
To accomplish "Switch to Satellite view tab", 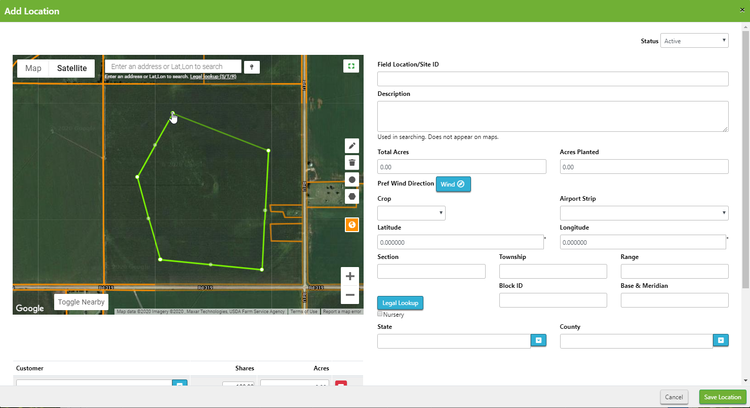I will pos(72,68).
